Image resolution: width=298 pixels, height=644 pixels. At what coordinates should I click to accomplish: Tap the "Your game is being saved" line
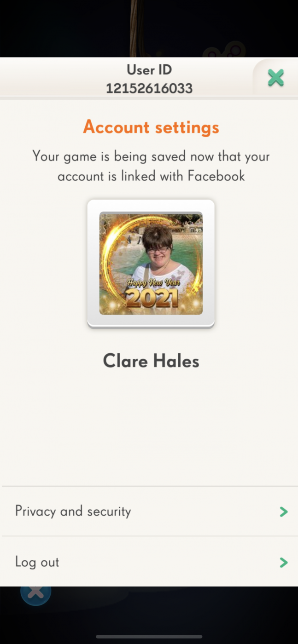pyautogui.click(x=151, y=156)
